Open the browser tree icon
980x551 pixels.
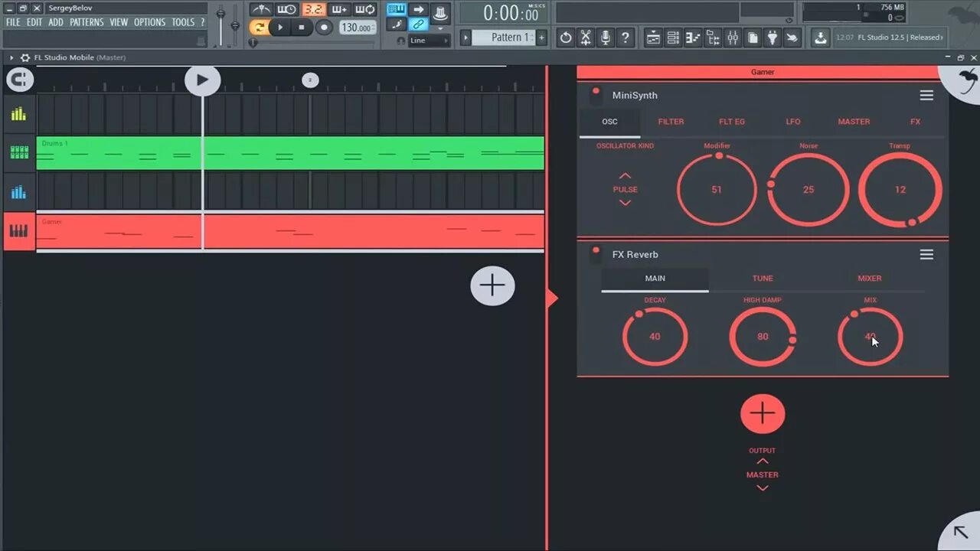(713, 37)
